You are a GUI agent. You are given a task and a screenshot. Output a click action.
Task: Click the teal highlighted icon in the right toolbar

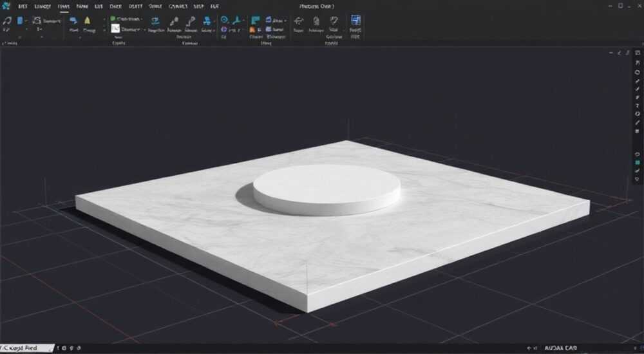click(638, 163)
